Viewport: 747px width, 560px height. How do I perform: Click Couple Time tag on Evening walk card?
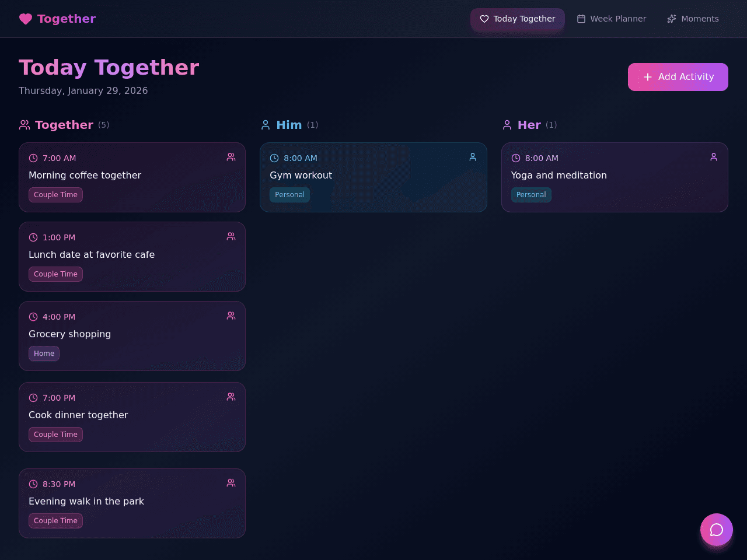coord(55,521)
